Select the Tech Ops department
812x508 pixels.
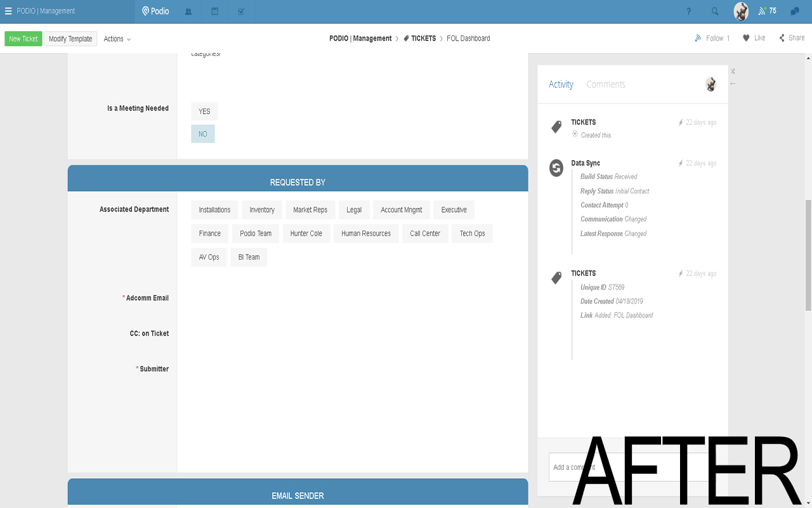point(473,234)
